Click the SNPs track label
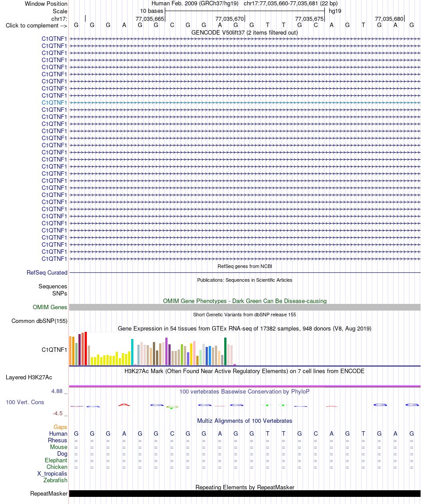421x504 pixels. tap(60, 293)
